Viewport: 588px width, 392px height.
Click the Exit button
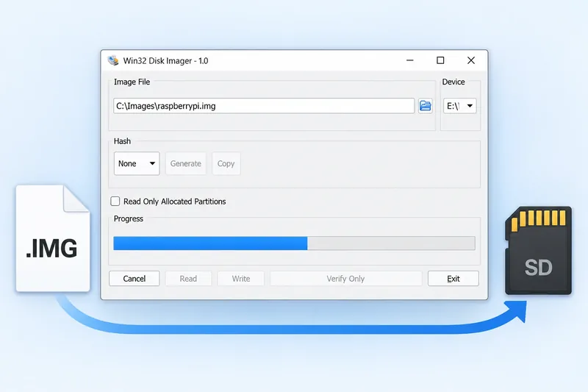coord(453,279)
